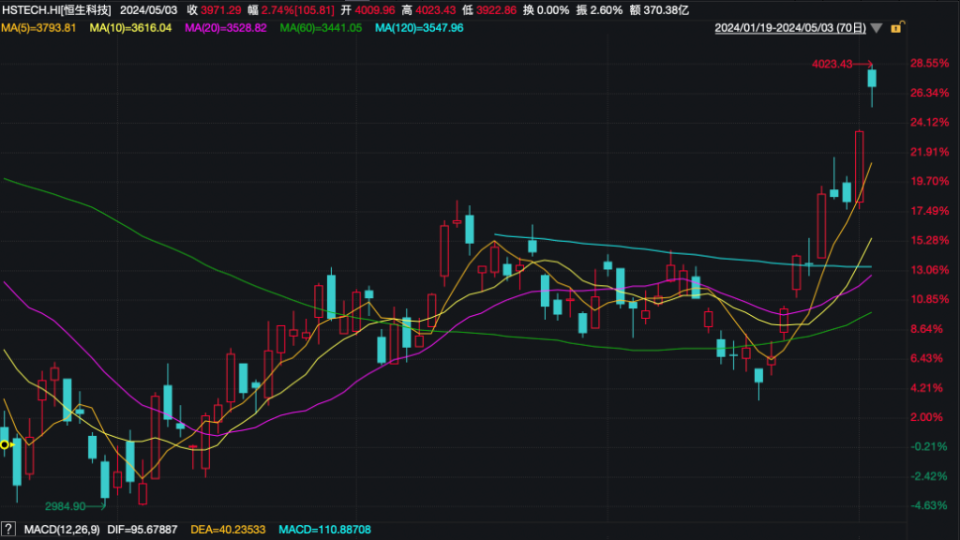Select the MA(120)=3547.96 indicator label
Viewport: 960px width, 540px height.
tap(419, 28)
